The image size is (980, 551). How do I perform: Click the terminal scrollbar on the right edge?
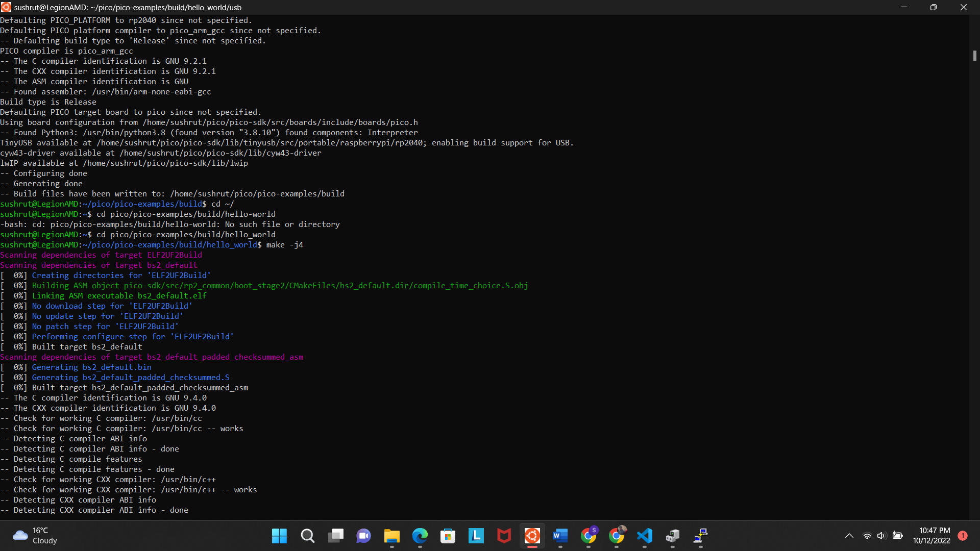[975, 56]
